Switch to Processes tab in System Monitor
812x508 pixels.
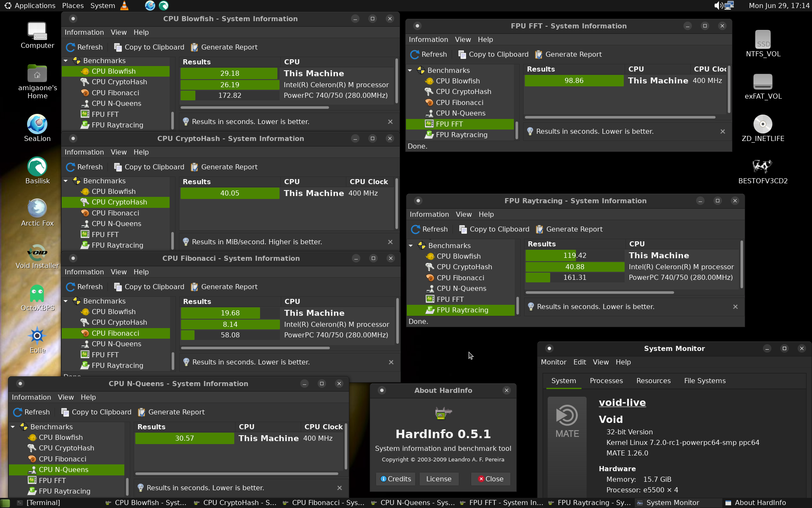tap(606, 381)
